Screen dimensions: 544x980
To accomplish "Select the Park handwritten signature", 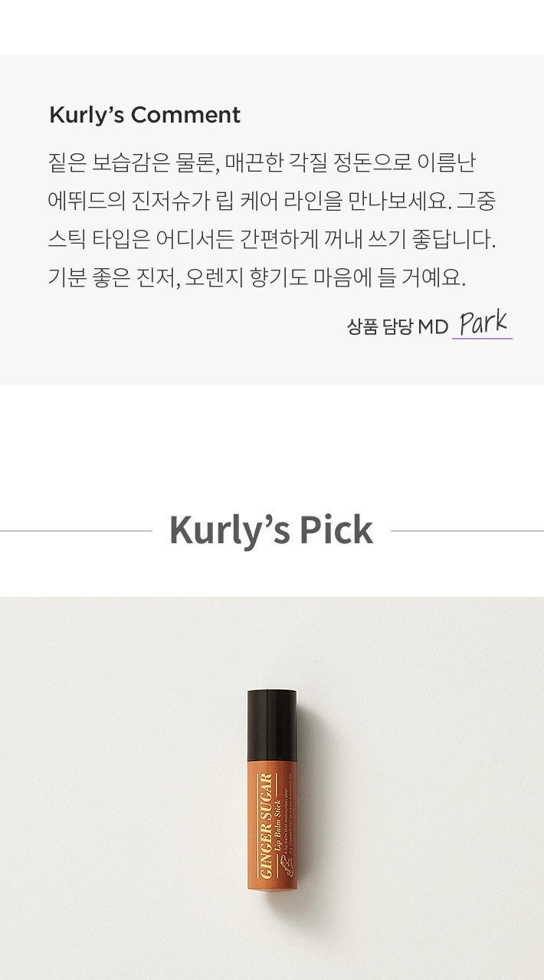I will (483, 323).
